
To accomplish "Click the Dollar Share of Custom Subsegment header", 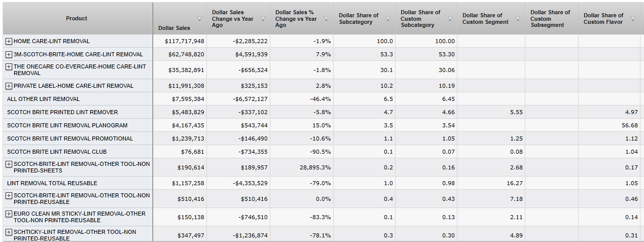I will [x=550, y=19].
